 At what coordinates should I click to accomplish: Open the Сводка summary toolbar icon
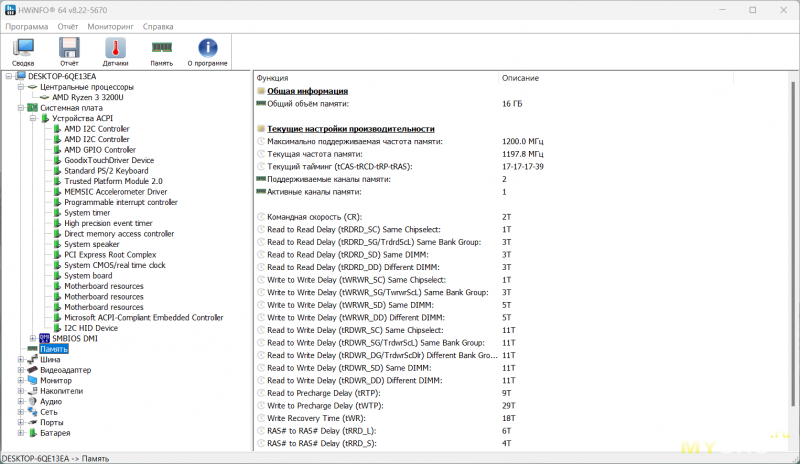(x=23, y=52)
